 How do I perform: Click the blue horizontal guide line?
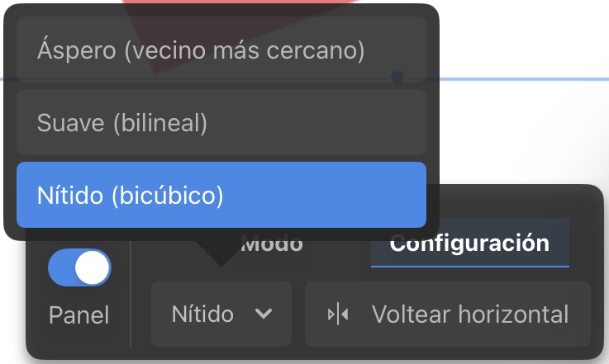[x=521, y=79]
